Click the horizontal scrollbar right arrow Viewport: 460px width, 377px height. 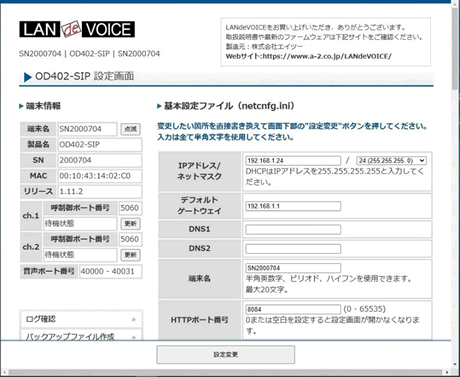pyautogui.click(x=447, y=372)
